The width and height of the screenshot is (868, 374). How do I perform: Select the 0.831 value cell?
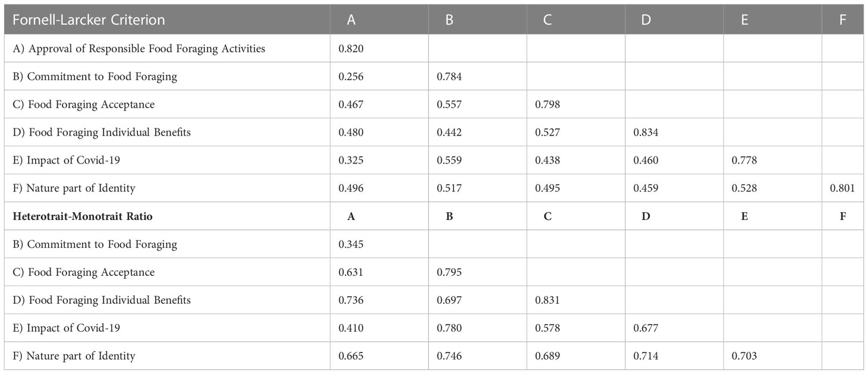click(x=548, y=300)
